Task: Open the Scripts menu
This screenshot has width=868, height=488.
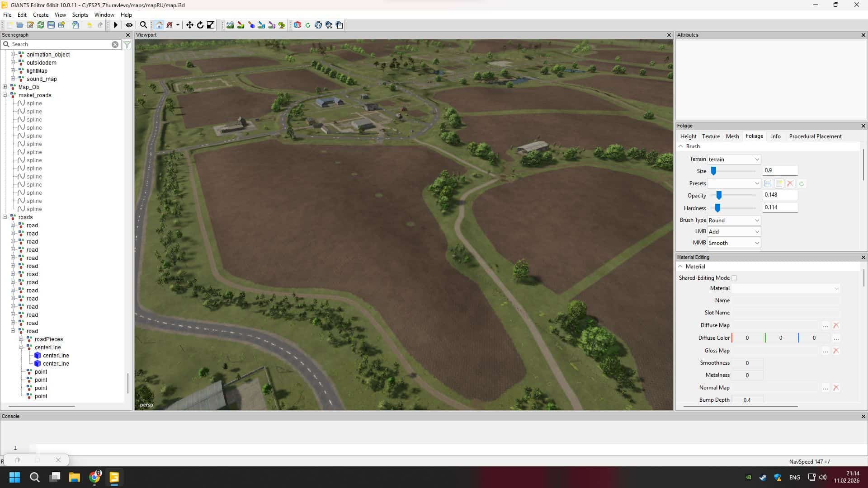Action: (80, 15)
